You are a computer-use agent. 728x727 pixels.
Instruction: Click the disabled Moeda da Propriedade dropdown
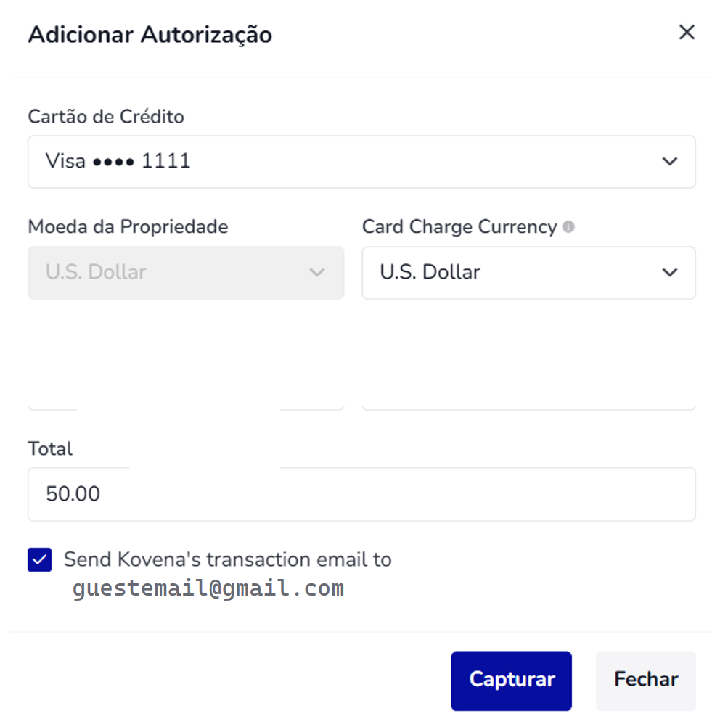pos(185,273)
